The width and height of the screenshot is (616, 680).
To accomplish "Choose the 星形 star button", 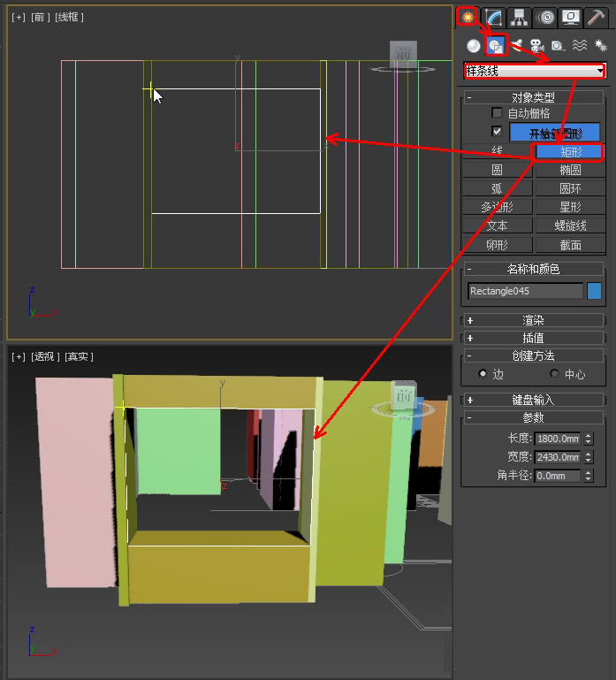I will 570,207.
